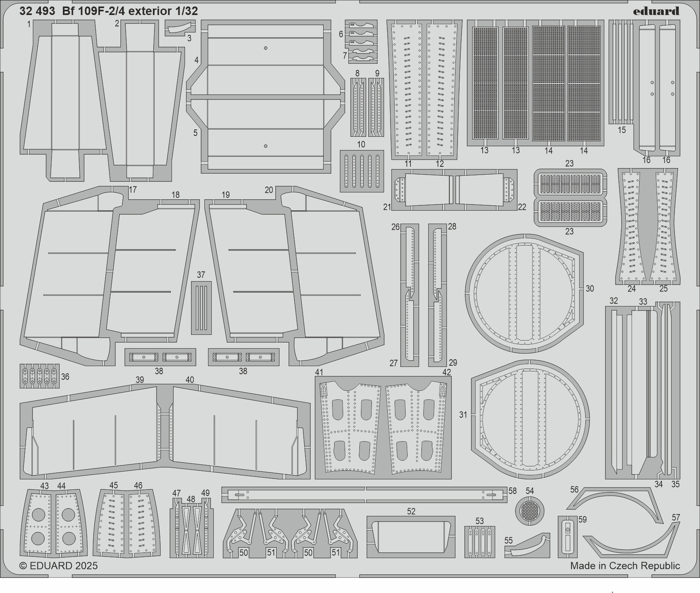Image resolution: width=700 pixels, height=593 pixels.
Task: Select the round mesh part numbered 54
Action: (x=530, y=510)
